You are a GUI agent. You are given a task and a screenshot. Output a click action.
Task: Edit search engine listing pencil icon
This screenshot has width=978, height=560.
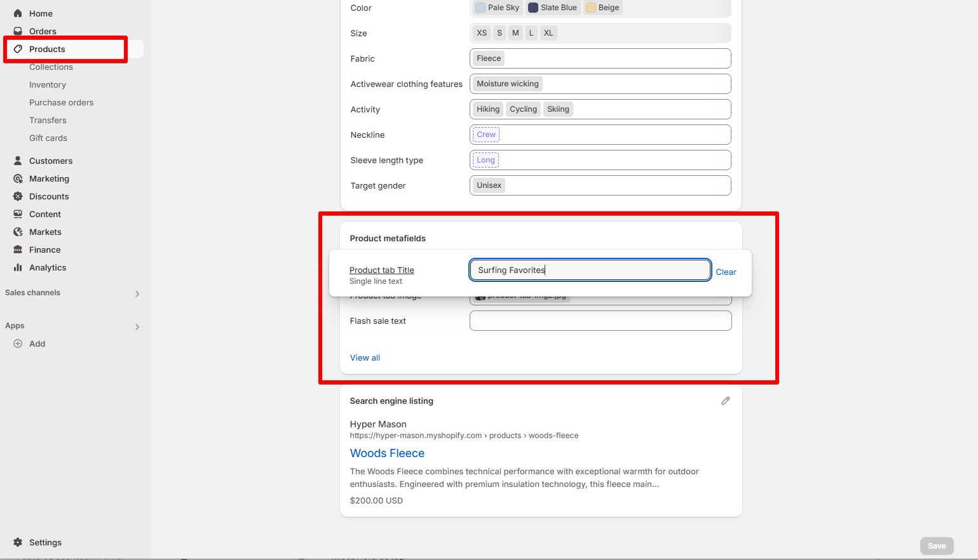(x=725, y=401)
